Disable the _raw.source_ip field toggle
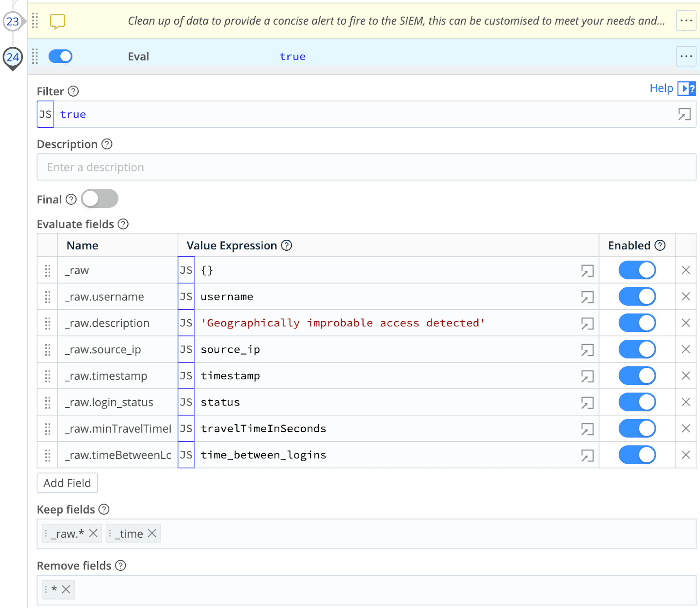Image resolution: width=700 pixels, height=608 pixels. (x=637, y=349)
